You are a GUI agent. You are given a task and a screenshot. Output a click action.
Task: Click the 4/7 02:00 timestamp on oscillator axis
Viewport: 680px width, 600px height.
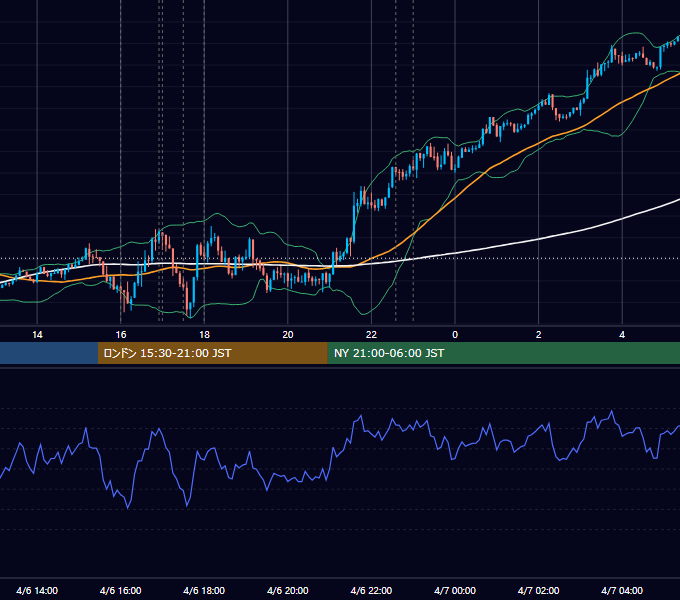[x=539, y=590]
